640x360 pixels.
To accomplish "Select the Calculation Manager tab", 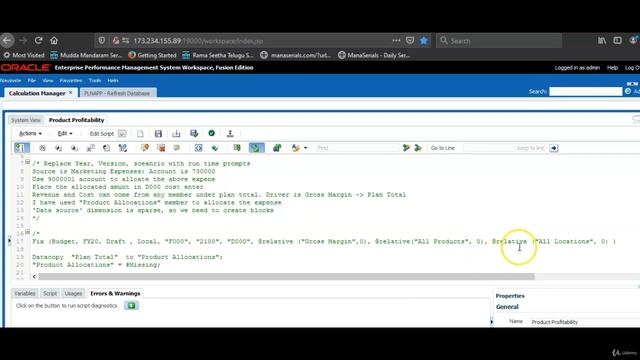I will [37, 93].
